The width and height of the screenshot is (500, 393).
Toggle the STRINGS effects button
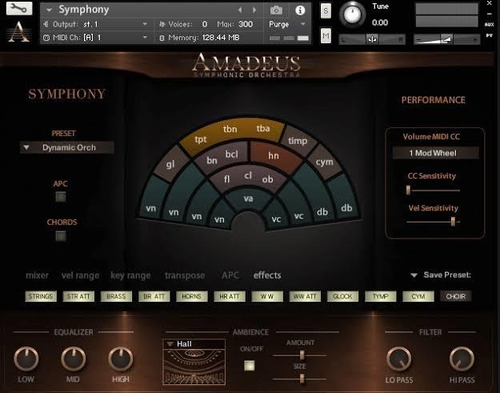tap(41, 296)
